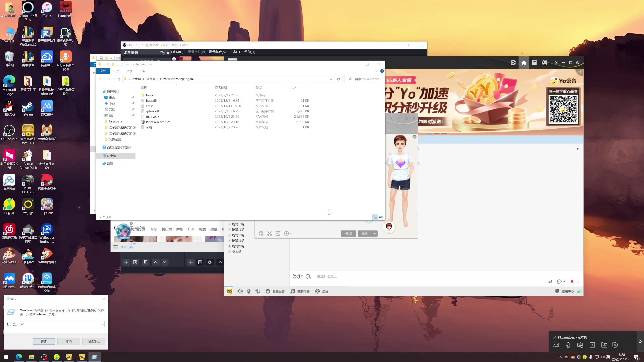Click the 播放伴奏 music note icon
This screenshot has height=362, width=644.
tap(293, 291)
